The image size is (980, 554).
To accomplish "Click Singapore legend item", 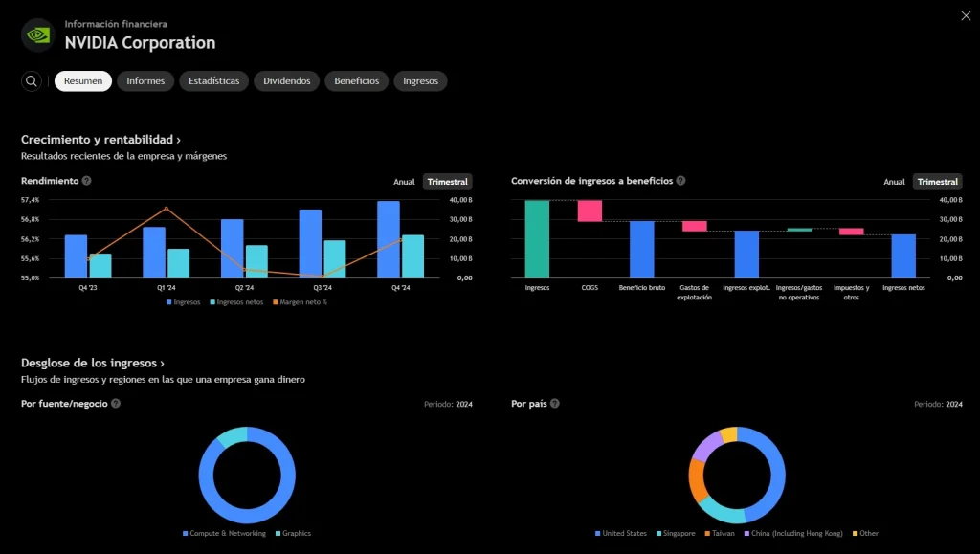I will 676,533.
